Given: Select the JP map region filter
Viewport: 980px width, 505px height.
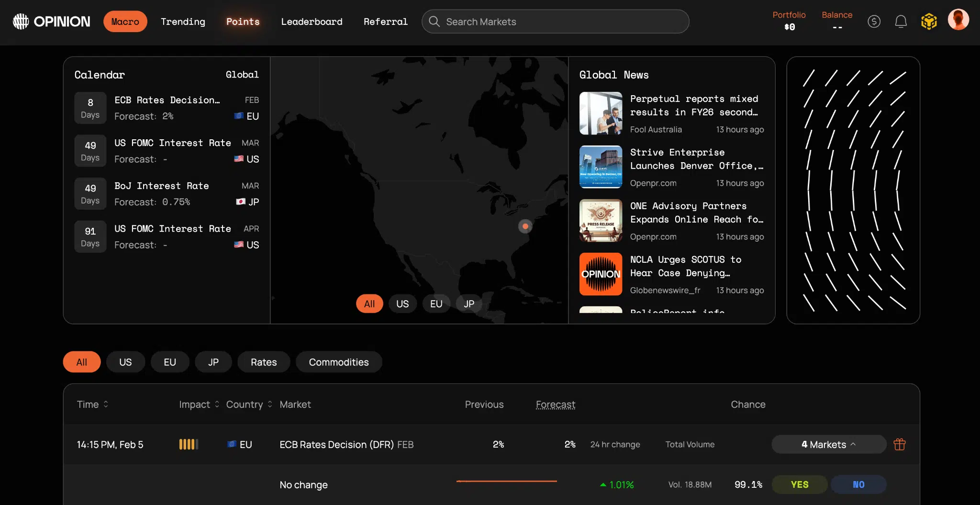Looking at the screenshot, I should pos(468,304).
